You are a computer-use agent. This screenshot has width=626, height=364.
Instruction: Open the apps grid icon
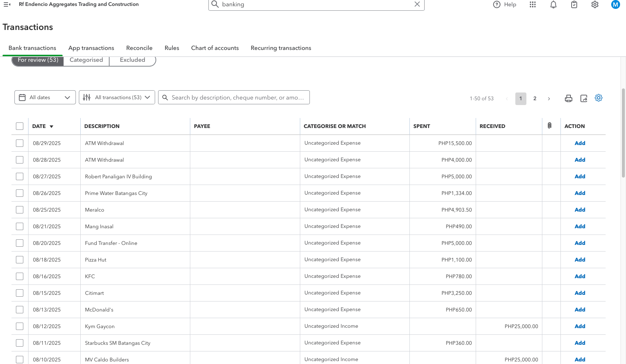click(x=533, y=4)
